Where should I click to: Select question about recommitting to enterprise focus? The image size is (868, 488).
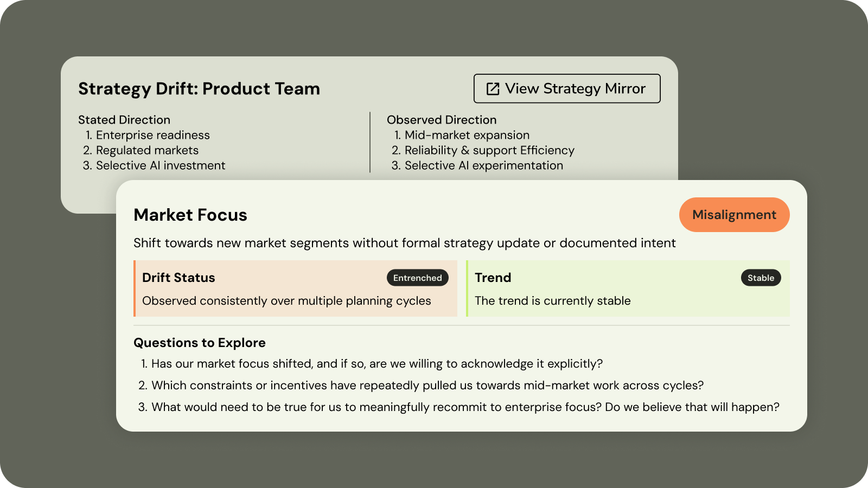(465, 407)
